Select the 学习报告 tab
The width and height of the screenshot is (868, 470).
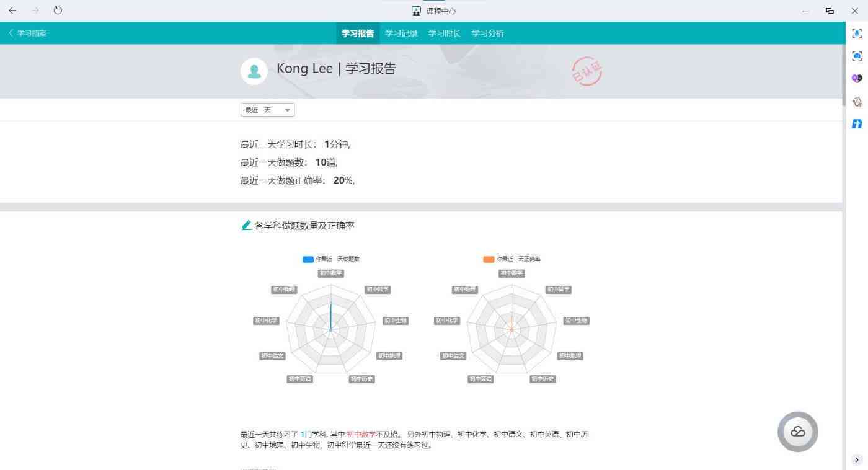pos(358,33)
